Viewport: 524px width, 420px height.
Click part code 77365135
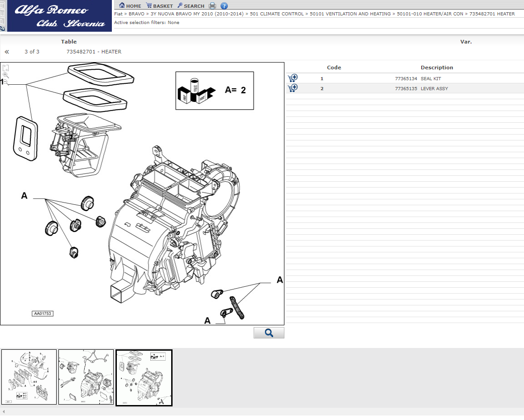tap(406, 89)
